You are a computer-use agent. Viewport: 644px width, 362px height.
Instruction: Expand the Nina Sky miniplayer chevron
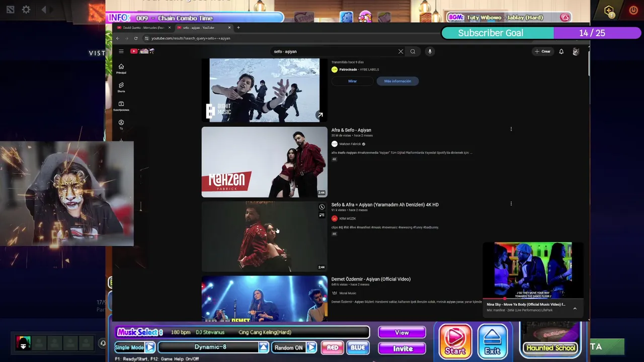tap(575, 308)
